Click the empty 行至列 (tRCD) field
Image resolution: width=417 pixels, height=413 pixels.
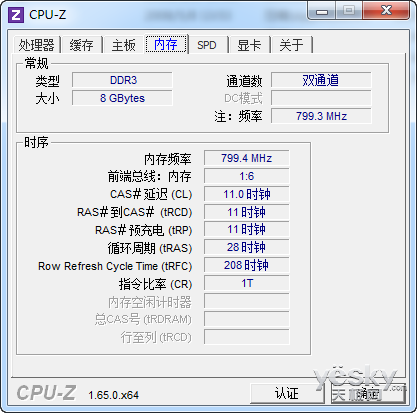point(247,337)
